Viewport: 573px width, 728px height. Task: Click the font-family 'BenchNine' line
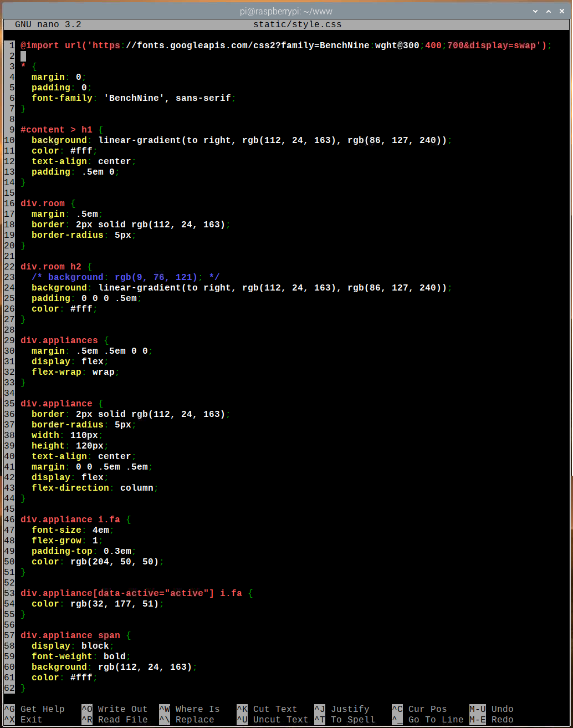[x=134, y=98]
